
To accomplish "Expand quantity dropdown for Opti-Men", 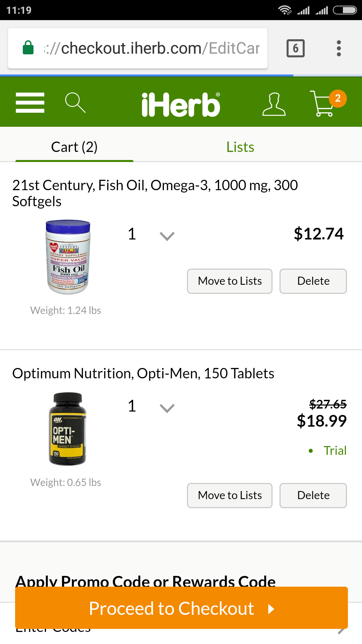I will 167,408.
